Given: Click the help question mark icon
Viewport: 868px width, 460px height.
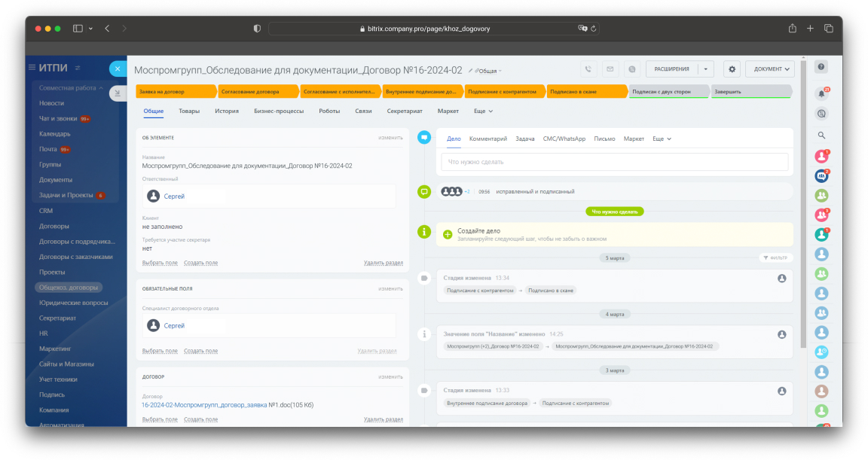Looking at the screenshot, I should pos(821,67).
